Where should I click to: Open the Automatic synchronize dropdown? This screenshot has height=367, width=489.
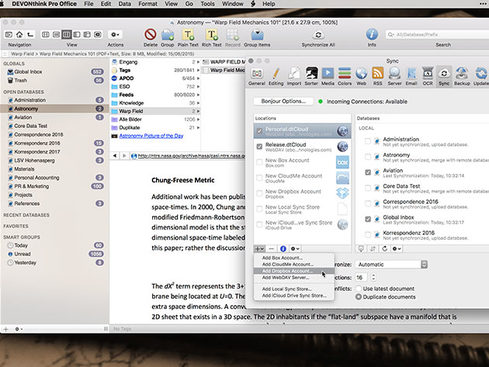point(391,264)
